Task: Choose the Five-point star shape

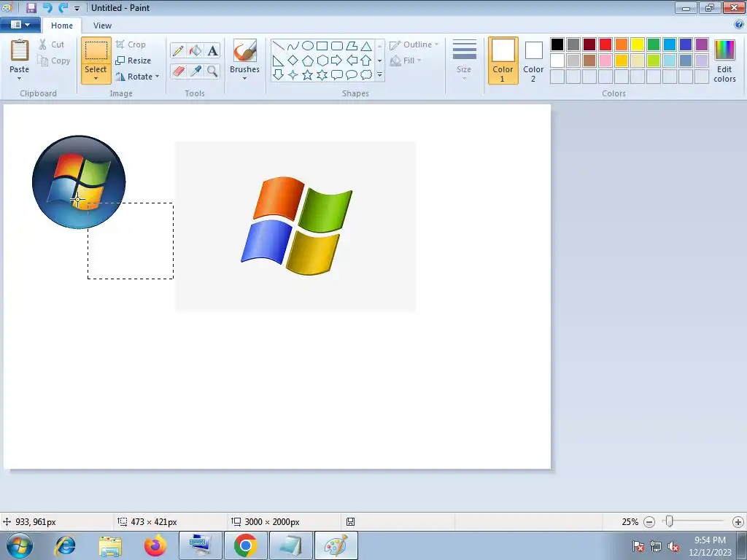Action: tap(308, 75)
